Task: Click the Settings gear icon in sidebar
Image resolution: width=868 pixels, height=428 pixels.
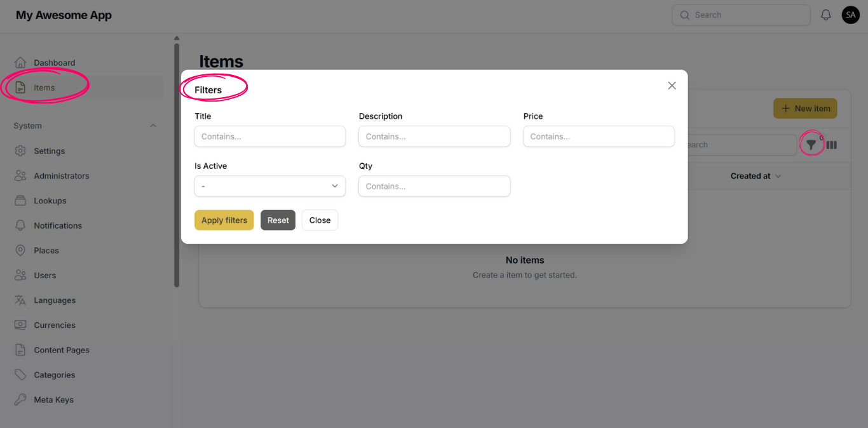Action: click(20, 151)
